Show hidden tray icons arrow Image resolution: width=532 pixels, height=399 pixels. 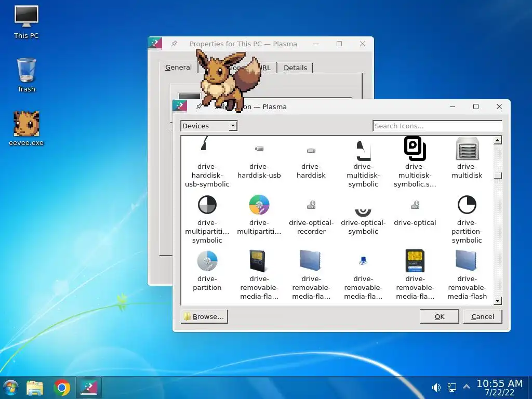tap(467, 387)
